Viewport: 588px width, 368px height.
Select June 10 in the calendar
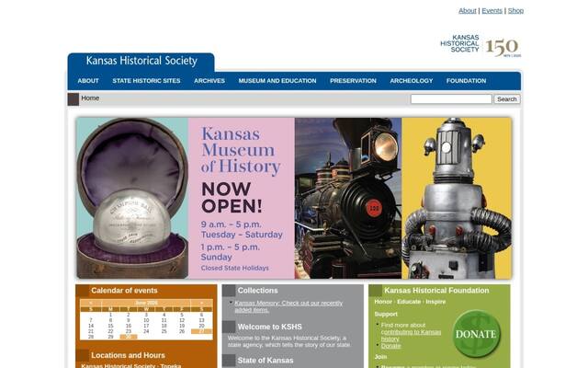point(146,320)
